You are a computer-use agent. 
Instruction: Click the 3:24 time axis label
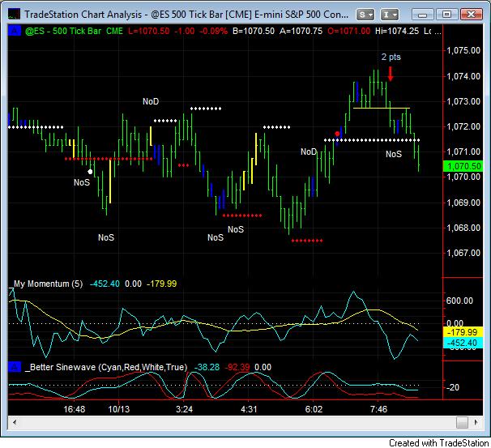click(184, 409)
